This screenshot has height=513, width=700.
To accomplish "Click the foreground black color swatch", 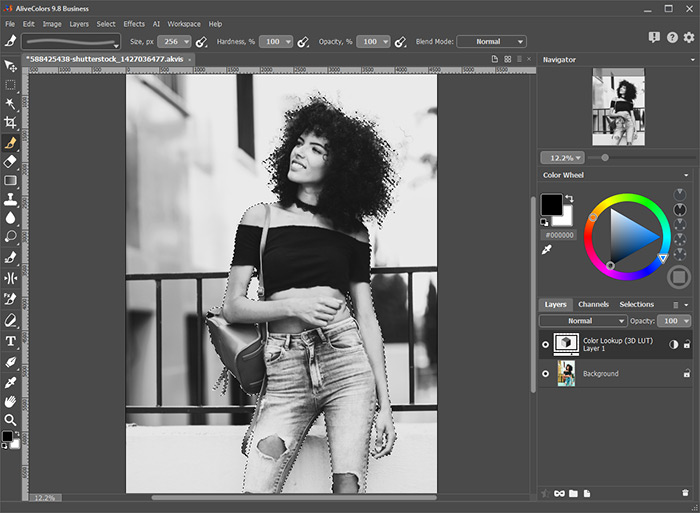I will tap(551, 205).
